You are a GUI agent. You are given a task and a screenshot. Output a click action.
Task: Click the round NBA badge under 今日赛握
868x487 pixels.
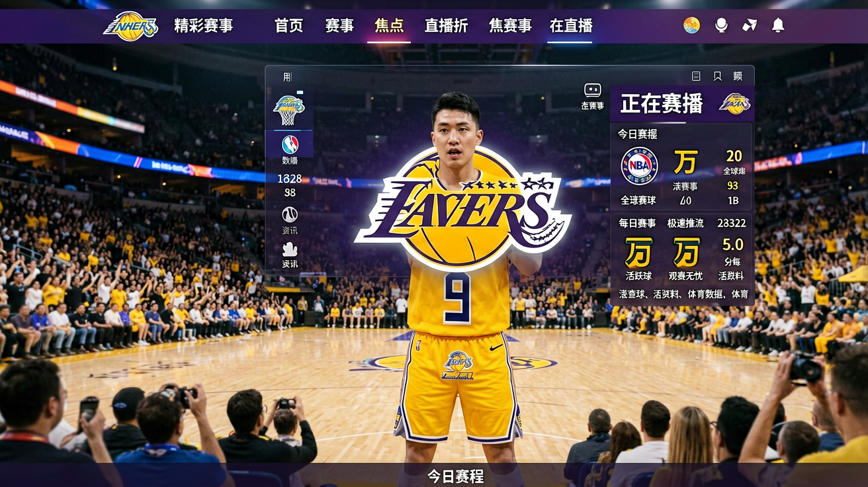pos(639,165)
